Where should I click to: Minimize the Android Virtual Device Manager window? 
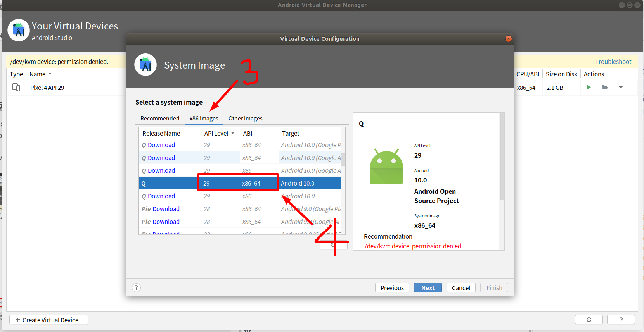[622, 5]
